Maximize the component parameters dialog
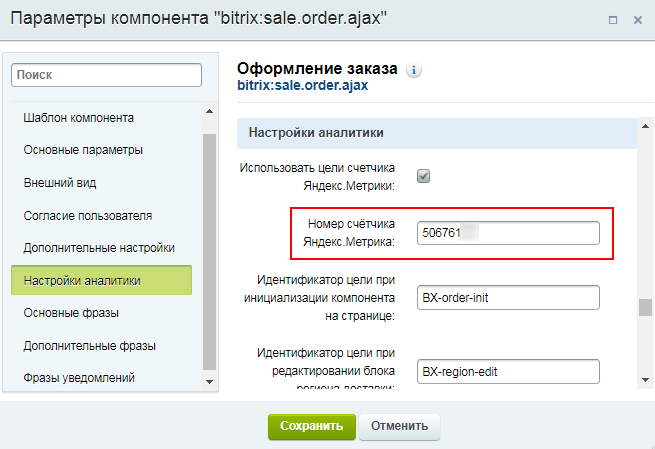Viewport: 655px width, 449px height. (612, 20)
